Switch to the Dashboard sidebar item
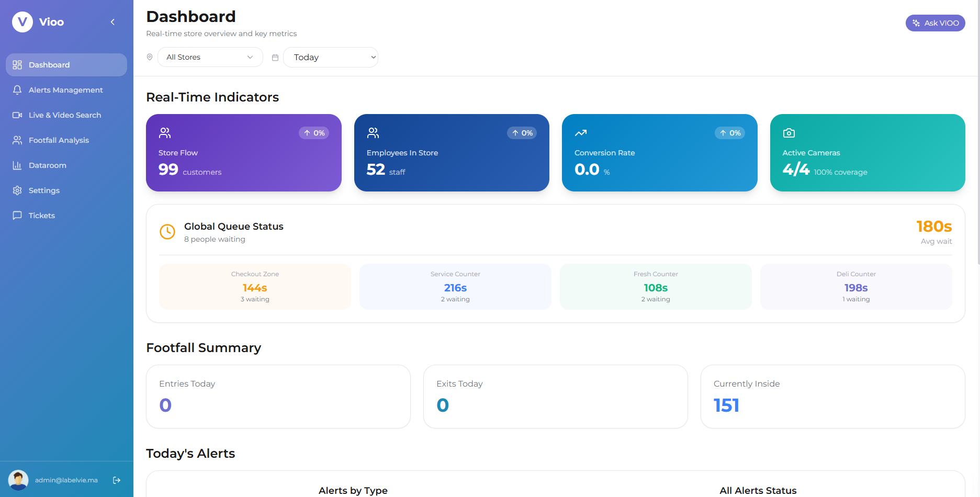This screenshot has height=497, width=980. coord(50,64)
